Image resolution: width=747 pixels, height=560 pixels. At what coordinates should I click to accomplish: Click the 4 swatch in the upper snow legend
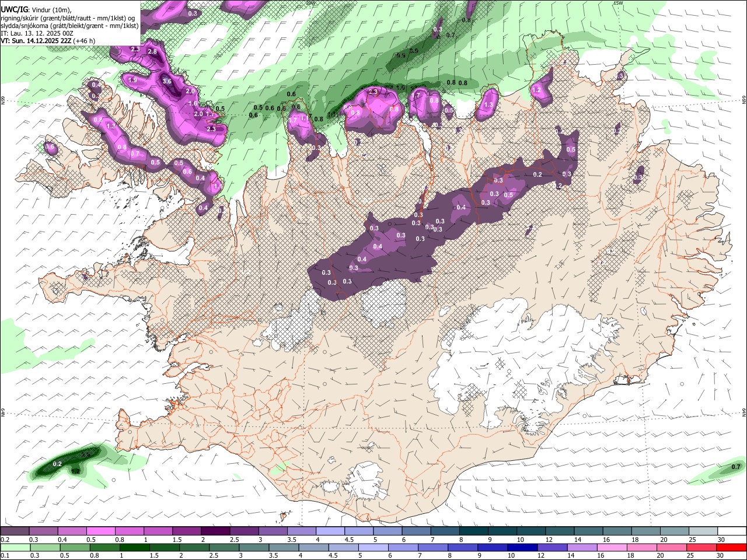pos(330,531)
